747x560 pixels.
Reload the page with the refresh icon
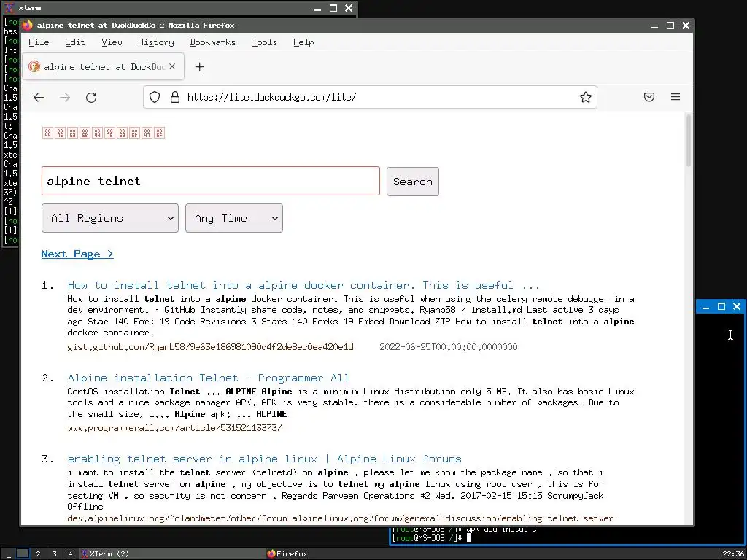(x=91, y=97)
